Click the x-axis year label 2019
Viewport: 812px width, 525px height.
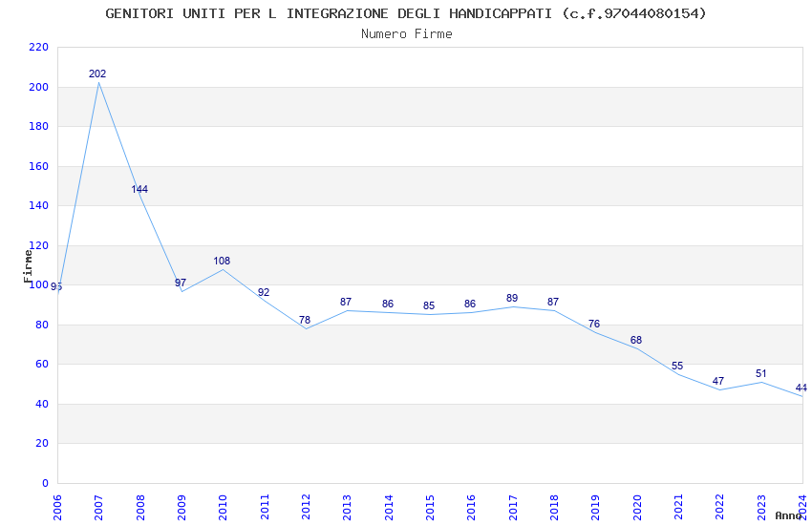point(595,508)
